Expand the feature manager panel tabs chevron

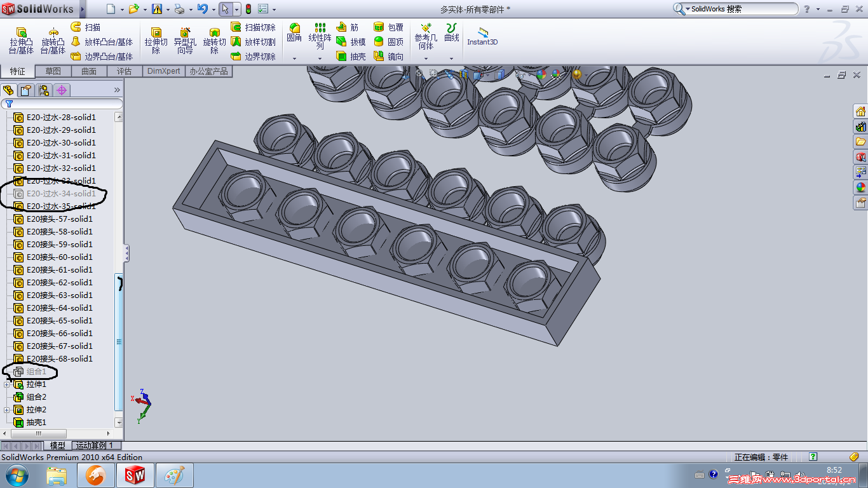(x=117, y=90)
